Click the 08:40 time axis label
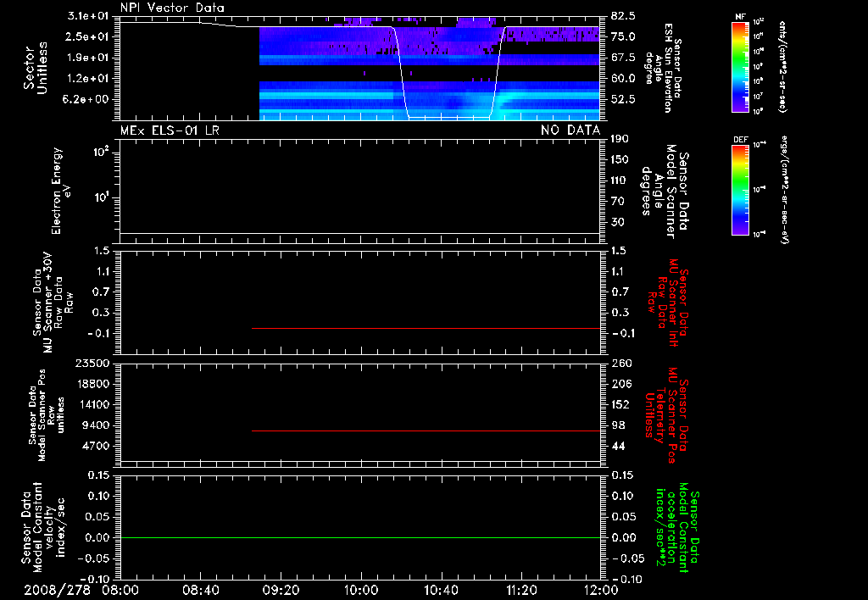Image resolution: width=868 pixels, height=600 pixels. pyautogui.click(x=200, y=590)
